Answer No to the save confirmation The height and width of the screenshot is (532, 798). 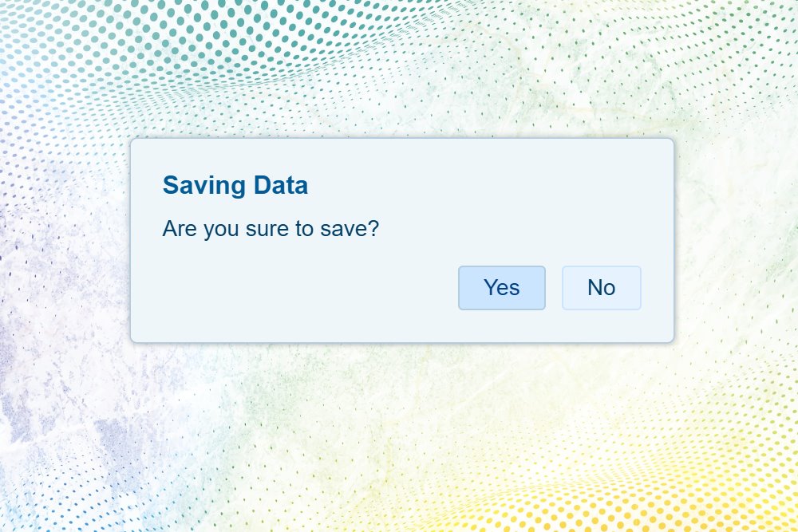click(x=601, y=287)
